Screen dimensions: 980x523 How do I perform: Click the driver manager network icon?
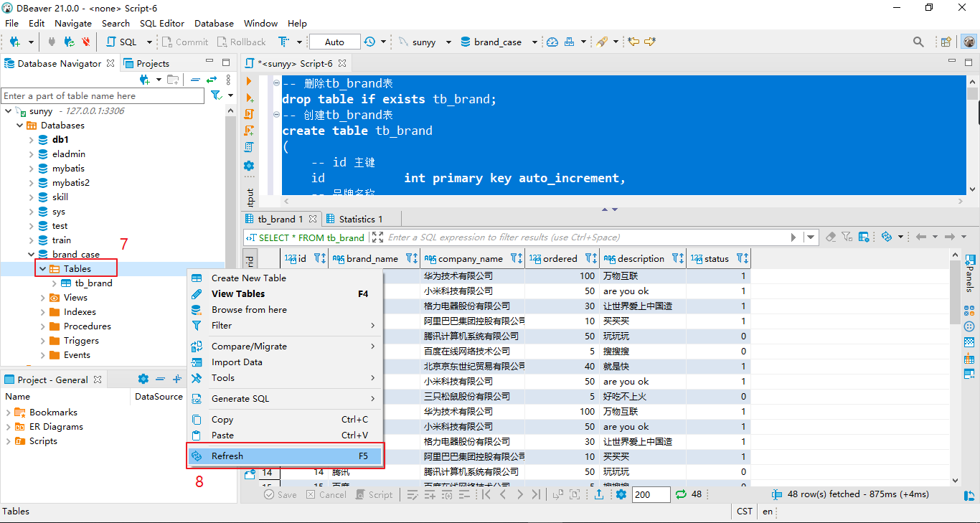tap(570, 42)
